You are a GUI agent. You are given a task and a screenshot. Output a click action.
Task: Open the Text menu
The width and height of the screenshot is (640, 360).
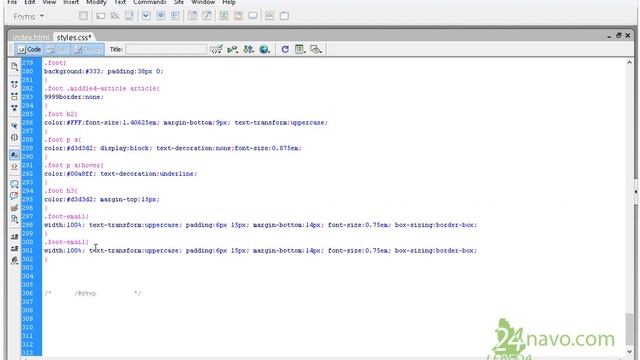tap(120, 2)
